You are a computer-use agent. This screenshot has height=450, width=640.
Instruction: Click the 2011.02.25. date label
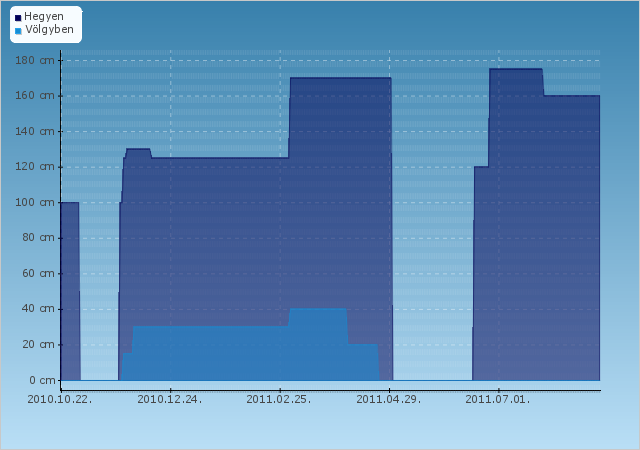pos(279,399)
